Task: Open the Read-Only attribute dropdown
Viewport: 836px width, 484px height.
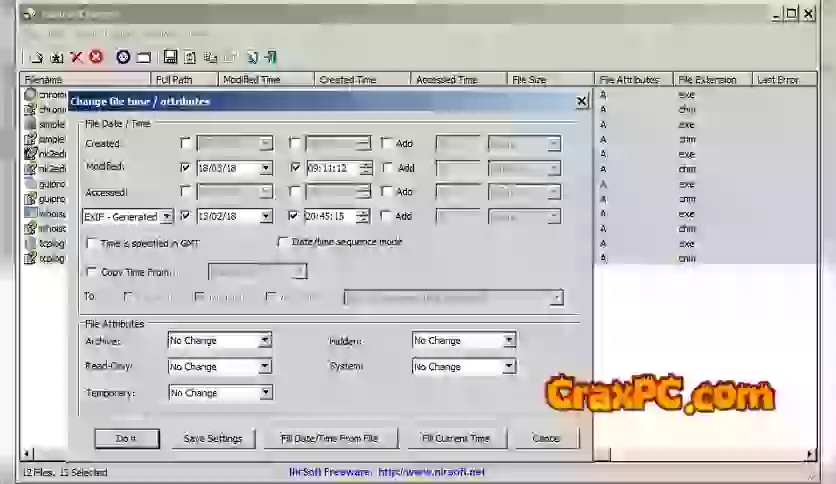Action: pyautogui.click(x=265, y=366)
